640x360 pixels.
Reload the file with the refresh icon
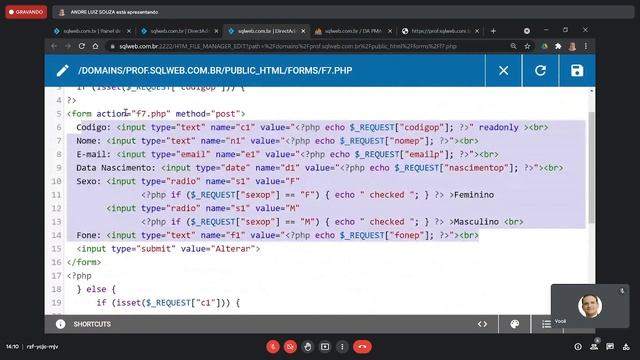(x=540, y=71)
